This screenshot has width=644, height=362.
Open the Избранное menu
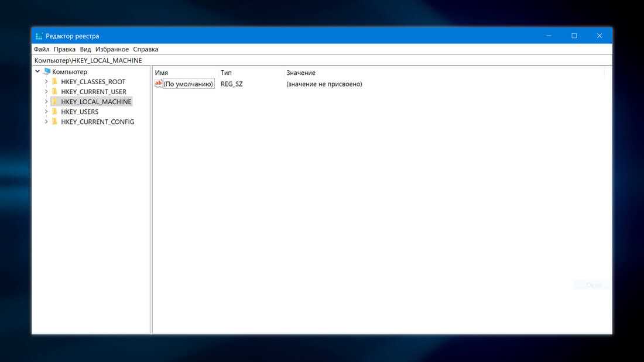coord(112,49)
